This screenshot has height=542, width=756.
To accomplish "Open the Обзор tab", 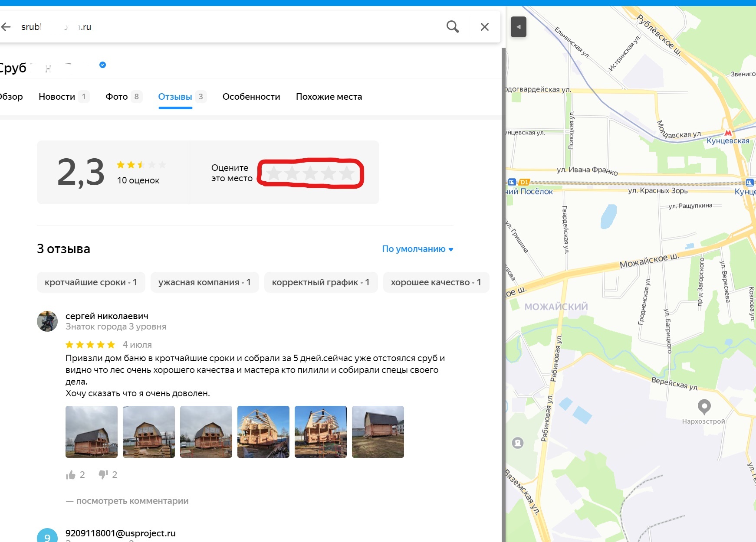I will coord(11,97).
